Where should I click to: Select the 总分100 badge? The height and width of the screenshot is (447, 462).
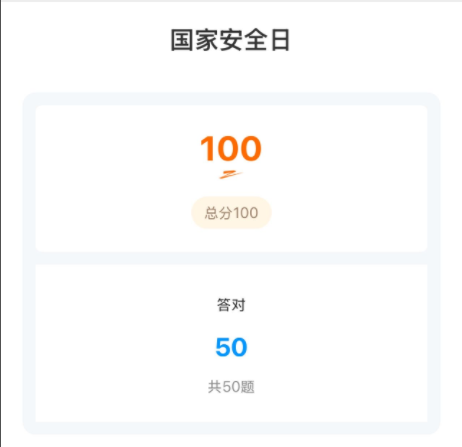click(x=231, y=213)
